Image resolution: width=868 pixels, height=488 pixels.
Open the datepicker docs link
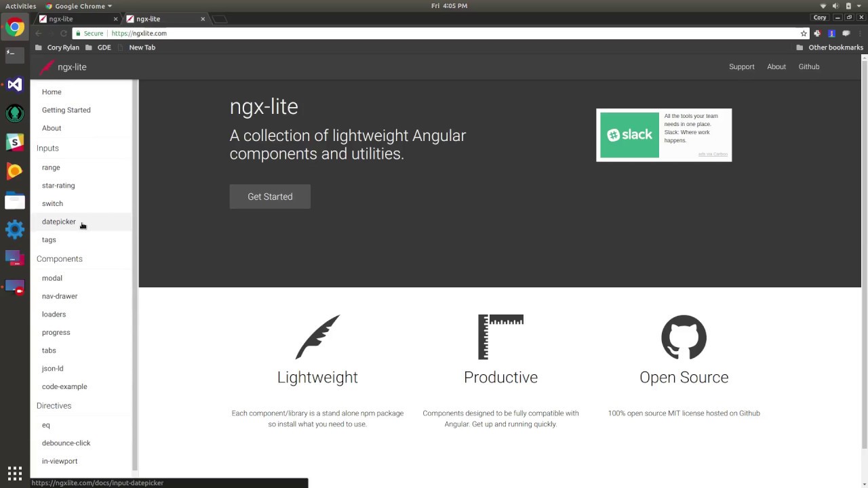pos(59,222)
